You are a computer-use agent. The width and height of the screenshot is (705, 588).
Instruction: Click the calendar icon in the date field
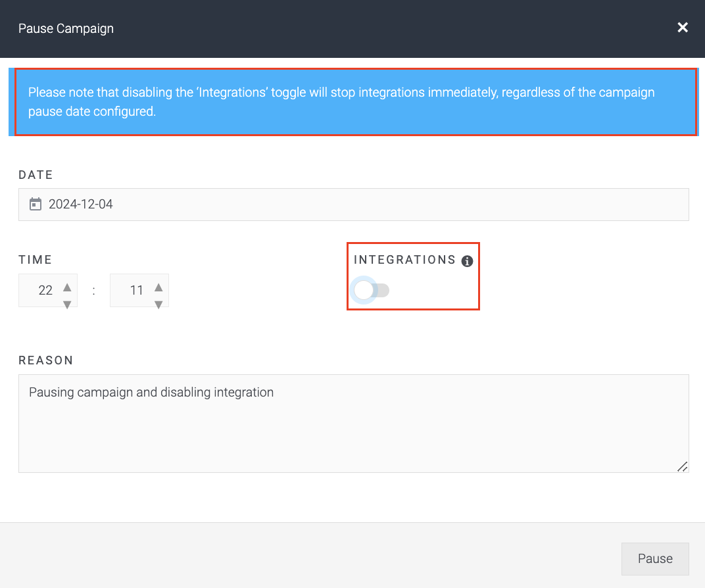click(x=36, y=204)
